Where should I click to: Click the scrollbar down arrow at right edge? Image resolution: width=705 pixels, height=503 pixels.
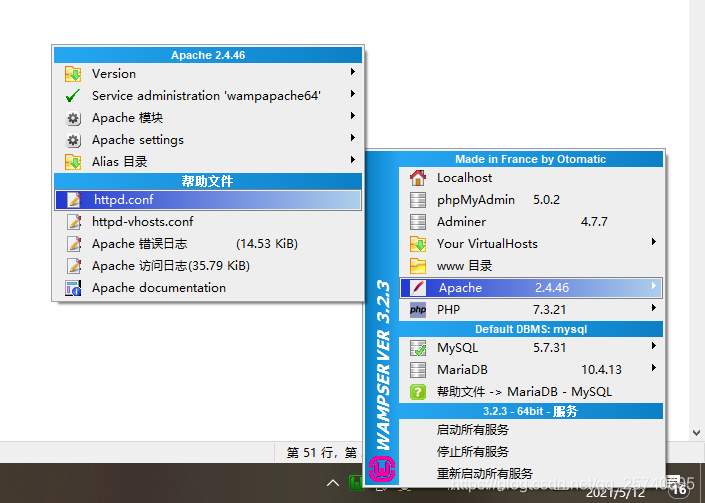tap(696, 433)
